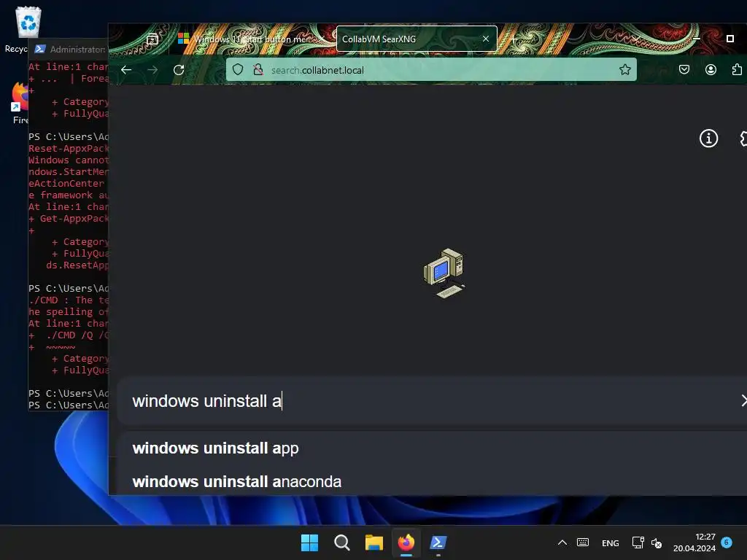Maximize the Firefox window
Screen dimensions: 747x560
[x=729, y=39]
